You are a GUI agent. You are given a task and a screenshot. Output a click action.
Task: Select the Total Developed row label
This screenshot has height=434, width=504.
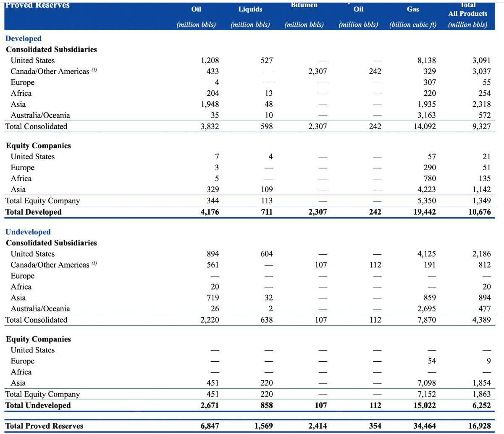pyautogui.click(x=34, y=212)
